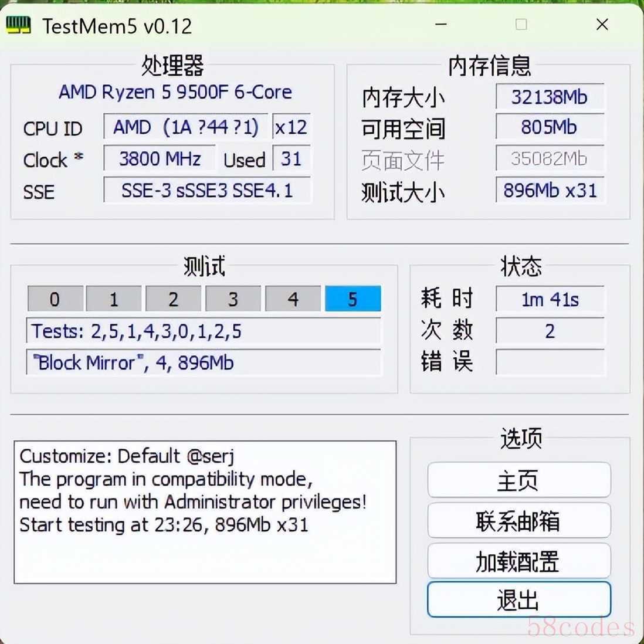Click the 'need to run with Administrator privileges!' line
This screenshot has width=644, height=644.
tap(192, 502)
